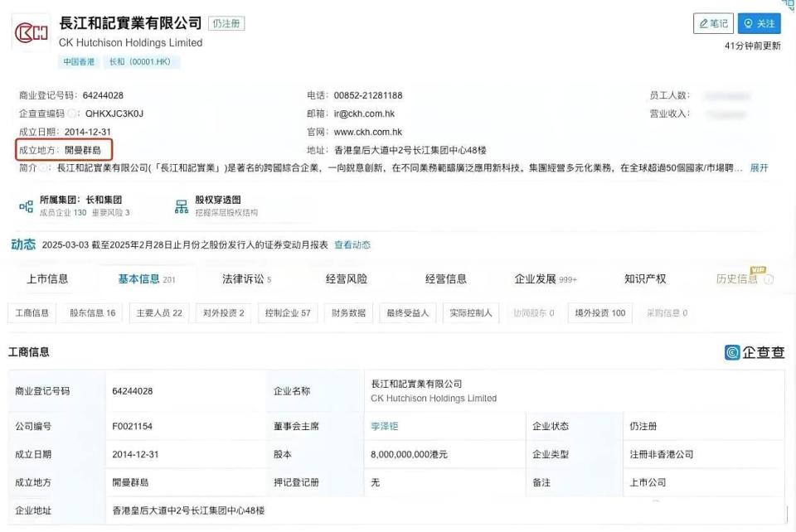Click the 中国香港 region tag

[x=79, y=62]
